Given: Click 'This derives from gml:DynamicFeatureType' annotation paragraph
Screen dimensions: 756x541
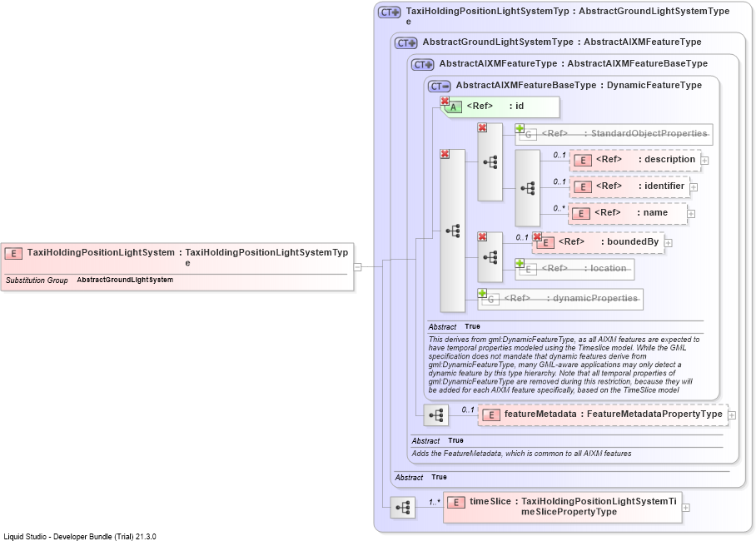Looking at the screenshot, I should click(x=564, y=365).
